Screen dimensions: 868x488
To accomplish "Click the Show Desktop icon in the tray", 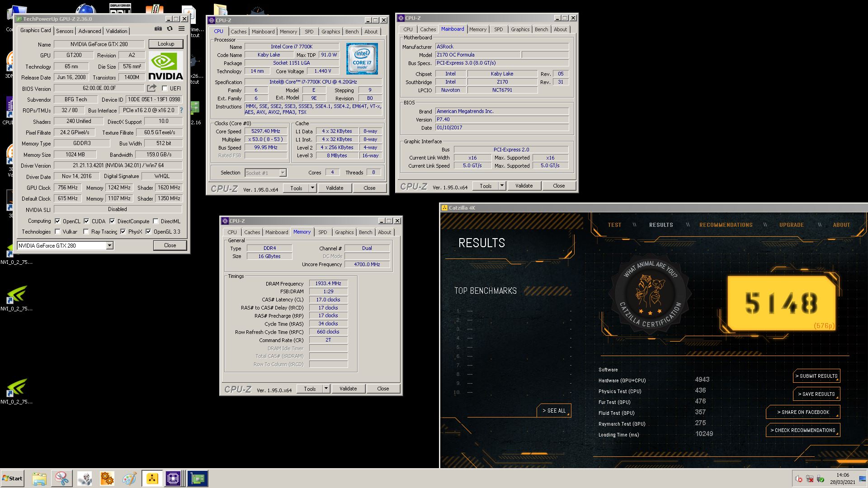I will 863,479.
